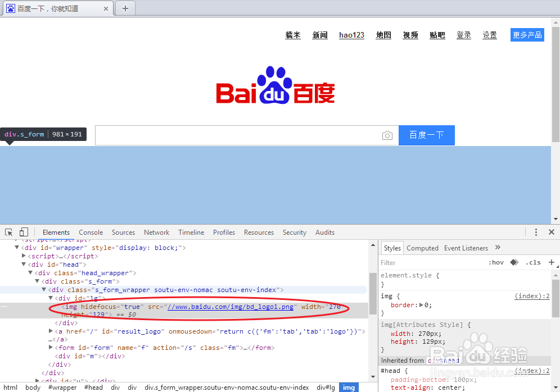Open DevTools more options menu (three dots)
The image size is (560, 392).
[536, 232]
